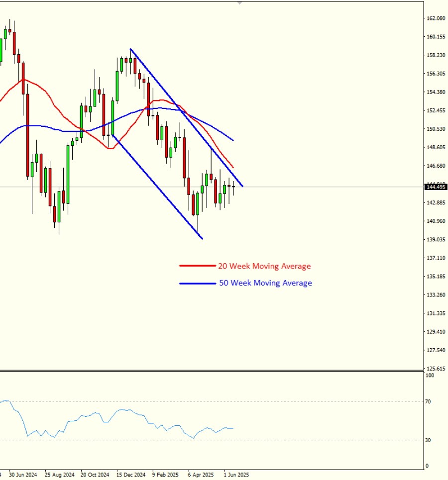Click the current price label 144.495
The image size is (448, 480).
click(436, 187)
